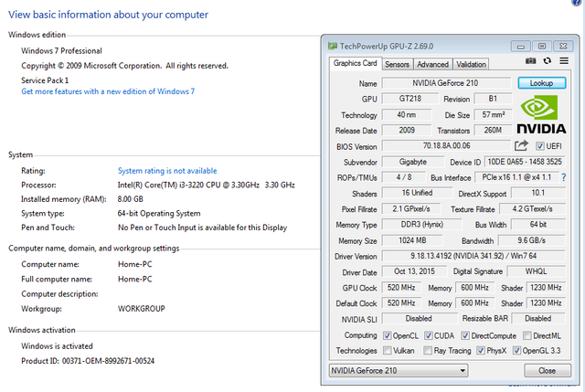Click the '64-bit Operating System' text
585x392 pixels.
pos(159,213)
